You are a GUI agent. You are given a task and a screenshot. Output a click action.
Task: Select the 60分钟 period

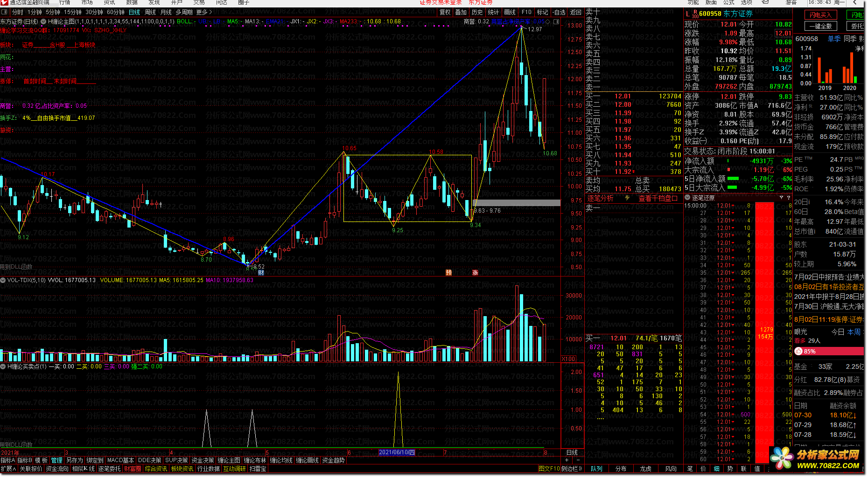pos(116,12)
